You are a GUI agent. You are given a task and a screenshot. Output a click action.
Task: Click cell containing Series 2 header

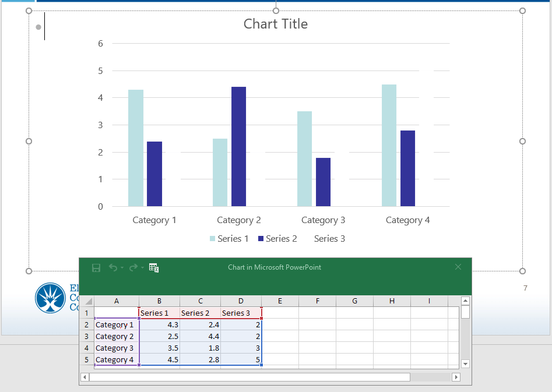201,313
